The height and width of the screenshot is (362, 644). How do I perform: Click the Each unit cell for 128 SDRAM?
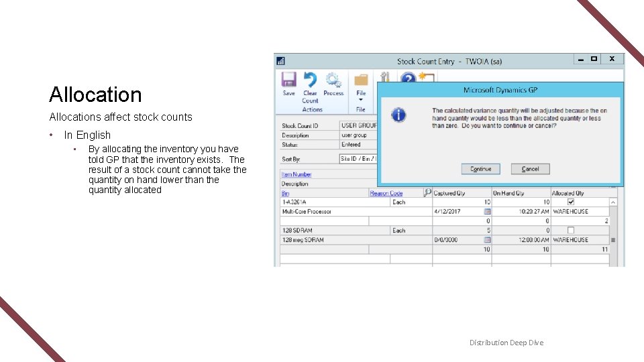point(411,230)
